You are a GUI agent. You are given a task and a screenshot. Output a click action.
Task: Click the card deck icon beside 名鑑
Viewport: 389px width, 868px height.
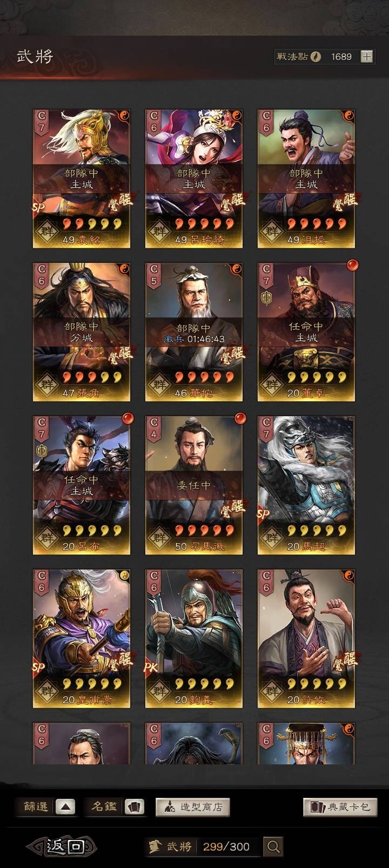(x=135, y=807)
